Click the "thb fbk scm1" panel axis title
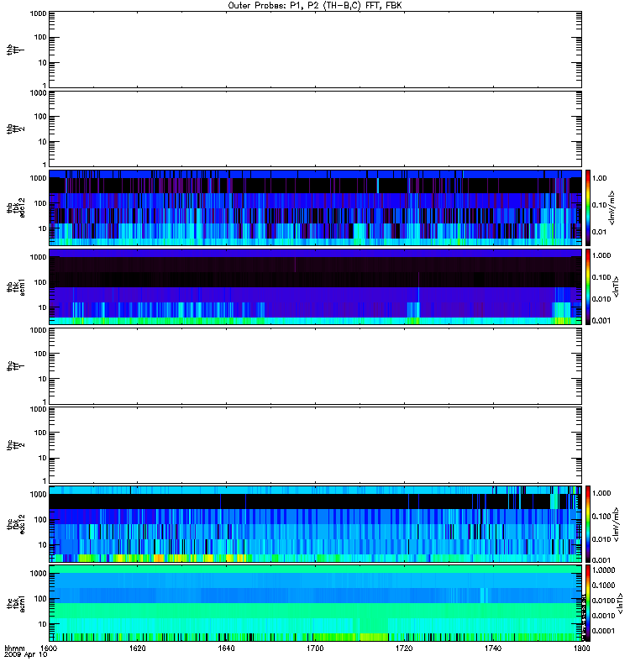This screenshot has width=630, height=672. (x=16, y=286)
